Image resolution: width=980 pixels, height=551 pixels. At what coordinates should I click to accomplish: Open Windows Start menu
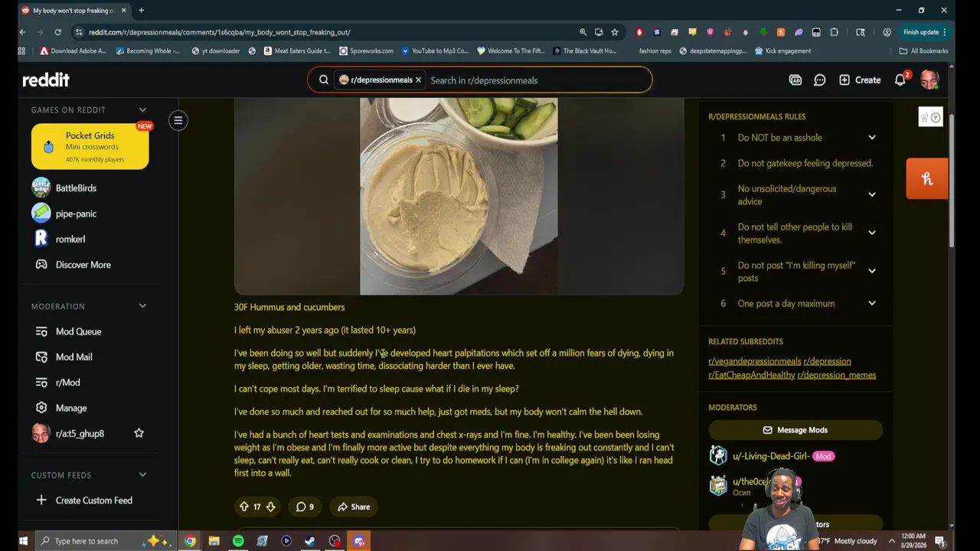point(23,541)
